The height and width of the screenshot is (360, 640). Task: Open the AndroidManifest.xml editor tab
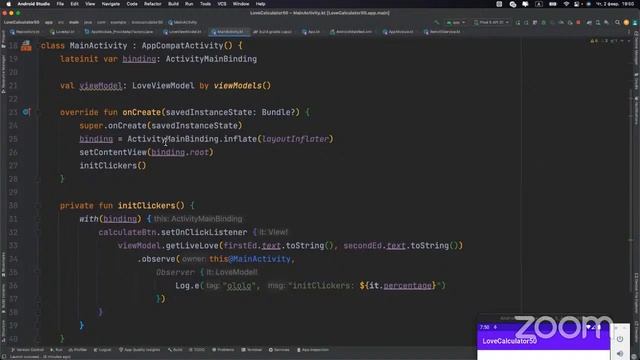coord(351,32)
